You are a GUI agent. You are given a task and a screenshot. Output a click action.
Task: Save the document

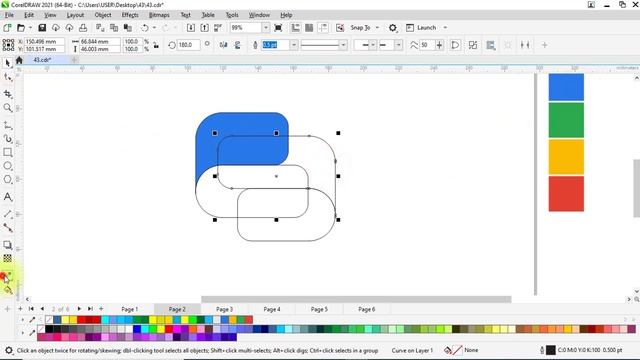42,28
